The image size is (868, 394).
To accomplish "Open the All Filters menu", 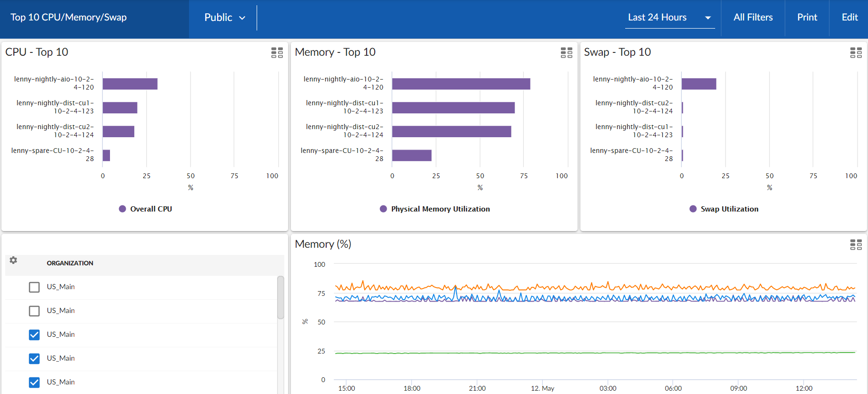I will pyautogui.click(x=753, y=18).
